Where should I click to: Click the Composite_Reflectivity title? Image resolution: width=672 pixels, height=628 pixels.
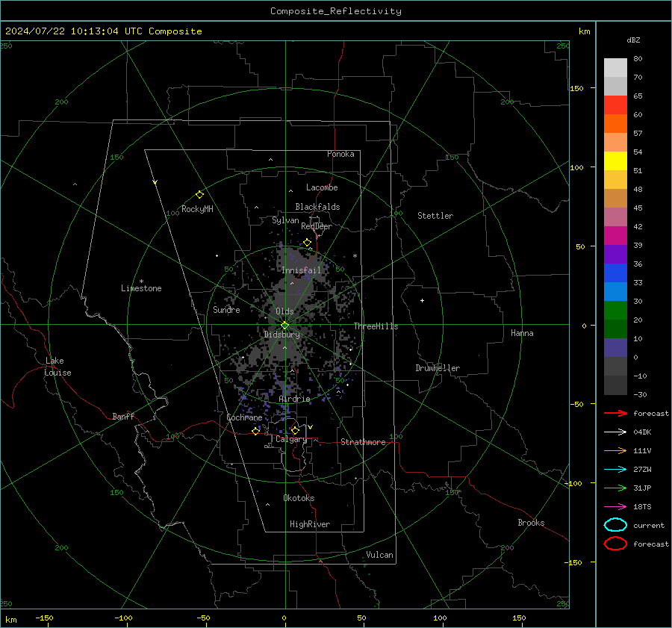pyautogui.click(x=336, y=11)
